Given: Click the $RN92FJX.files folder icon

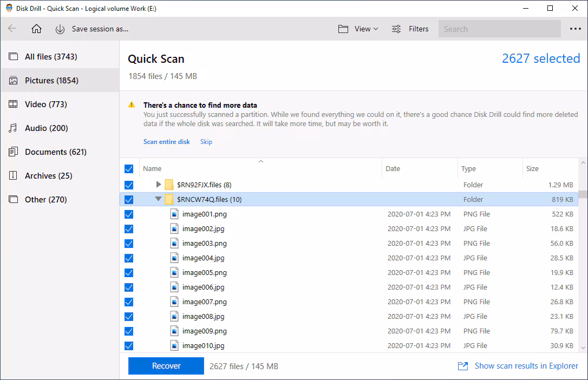Looking at the screenshot, I should tap(169, 185).
